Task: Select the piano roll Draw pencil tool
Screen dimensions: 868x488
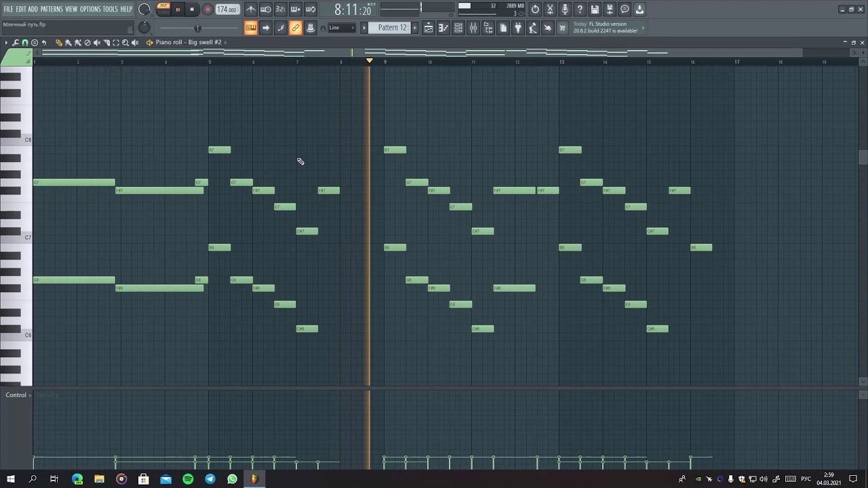Action: [x=59, y=43]
